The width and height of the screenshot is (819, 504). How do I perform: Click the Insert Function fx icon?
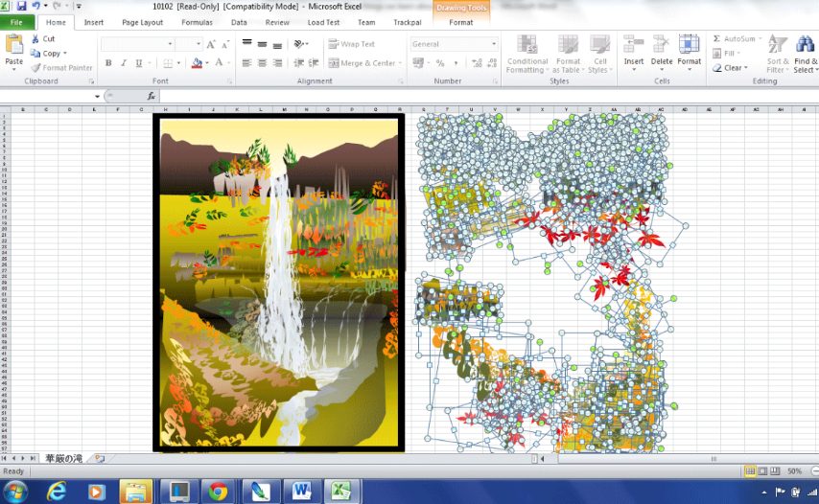coord(152,96)
